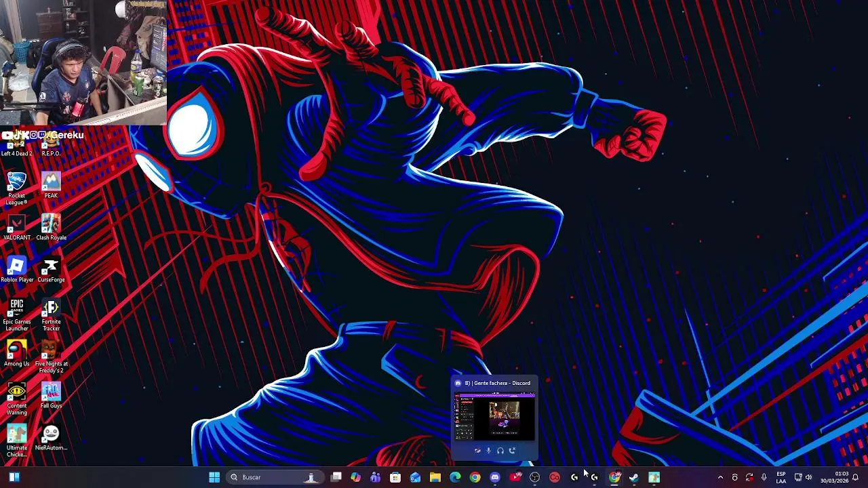The width and height of the screenshot is (868, 488).
Task: Open File Explorer on taskbar
Action: click(435, 477)
